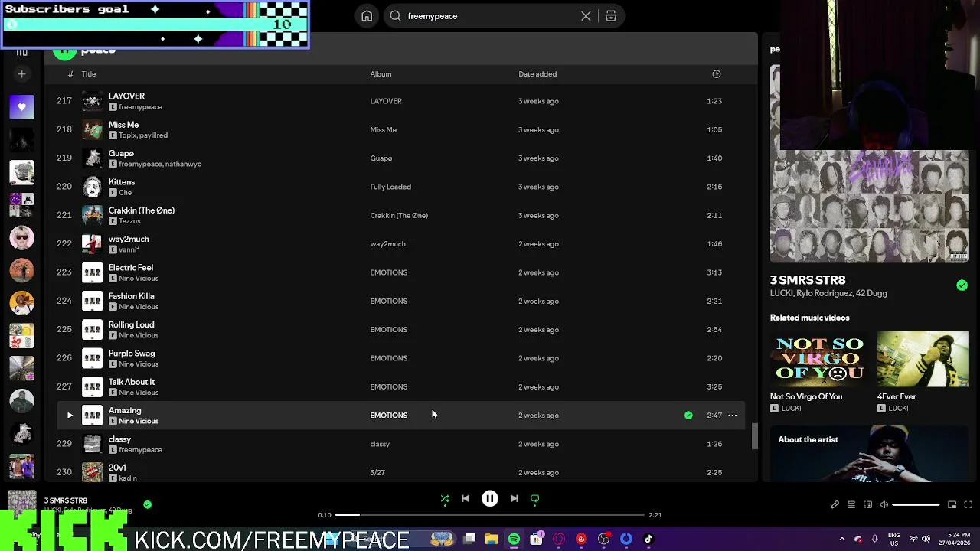Toggle saved checkmark beside 3 SMRS STR8 title
The width and height of the screenshot is (980, 551).
tap(962, 285)
